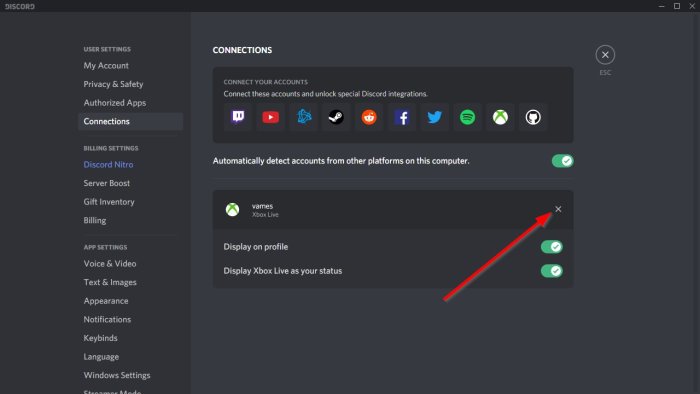
Task: Click the Xbox logo beside vames
Action: point(232,210)
